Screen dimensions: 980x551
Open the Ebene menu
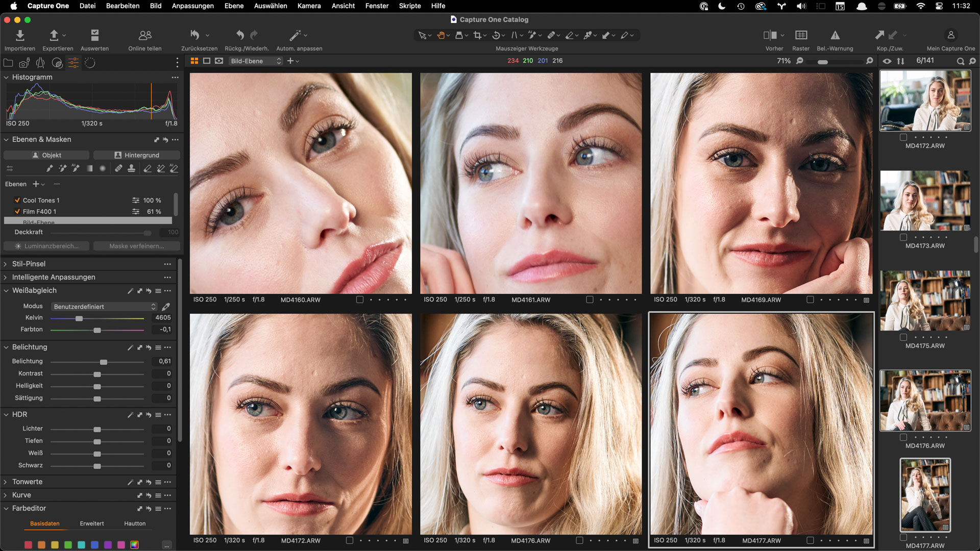coord(234,6)
